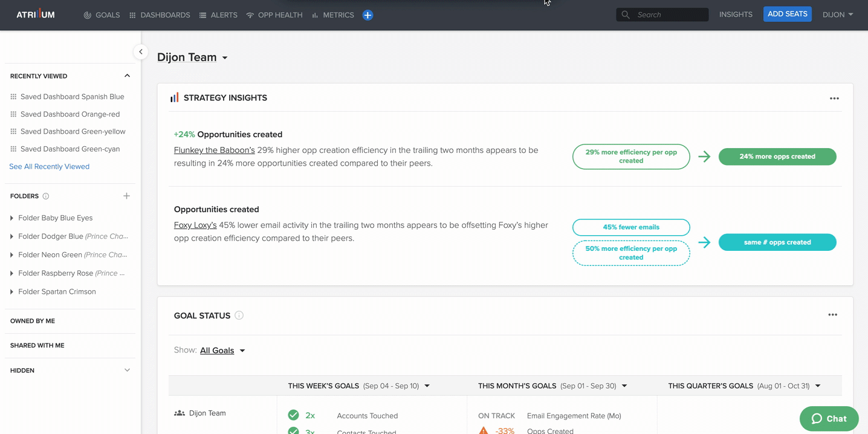
Task: Open This Week's Goals date dropdown
Action: click(427, 386)
